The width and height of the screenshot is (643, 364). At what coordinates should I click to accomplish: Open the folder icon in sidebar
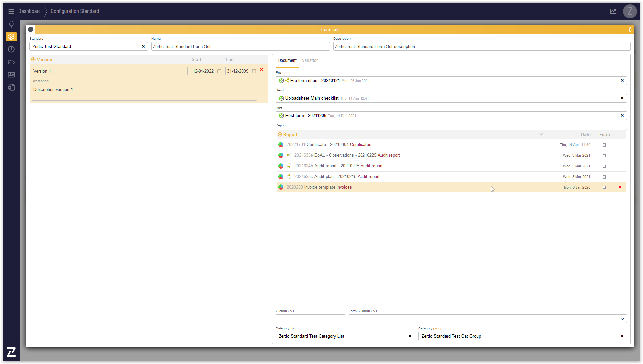point(11,62)
